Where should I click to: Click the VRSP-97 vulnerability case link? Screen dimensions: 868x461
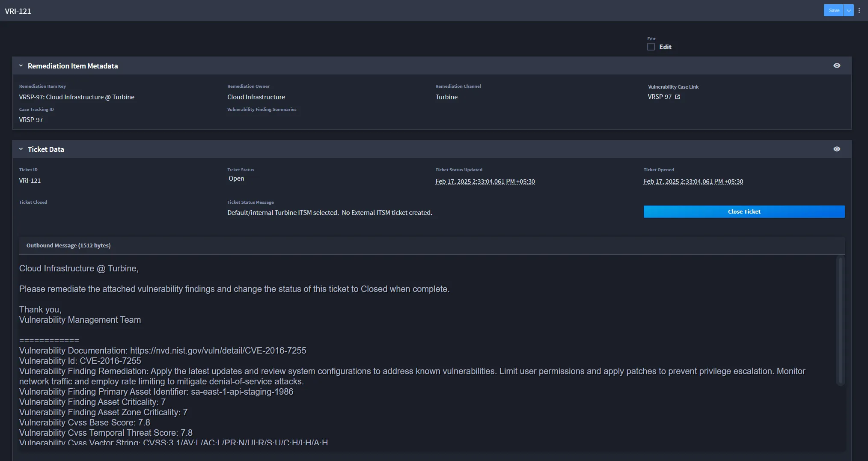(660, 97)
